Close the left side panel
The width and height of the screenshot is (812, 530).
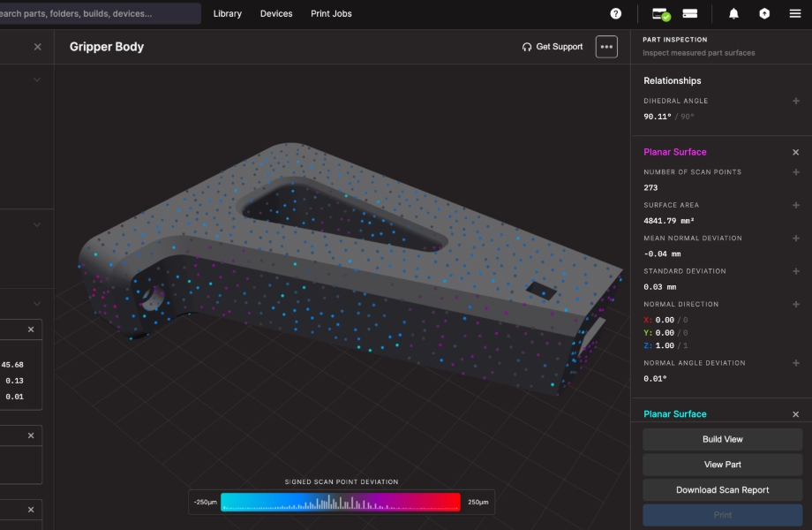click(x=37, y=47)
